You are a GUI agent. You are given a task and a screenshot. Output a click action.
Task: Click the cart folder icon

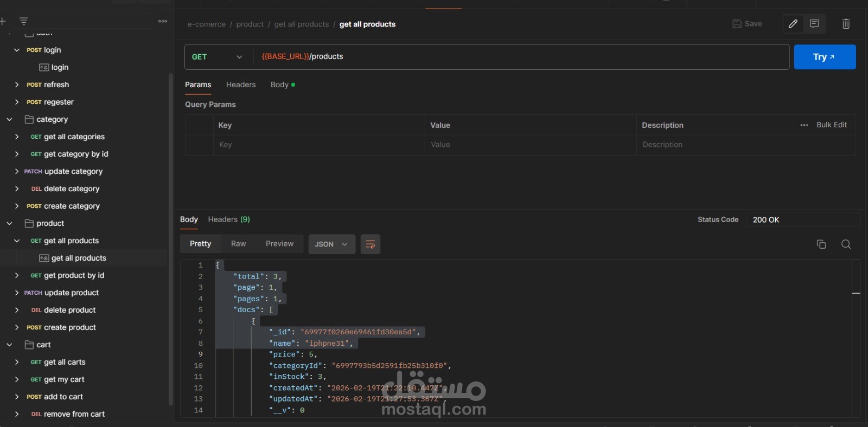(29, 345)
